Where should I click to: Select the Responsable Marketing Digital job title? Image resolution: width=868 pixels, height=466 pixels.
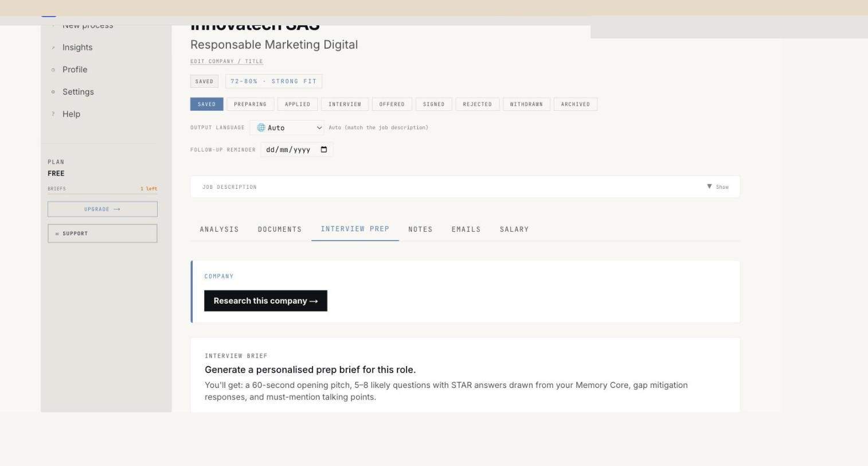[x=274, y=45]
